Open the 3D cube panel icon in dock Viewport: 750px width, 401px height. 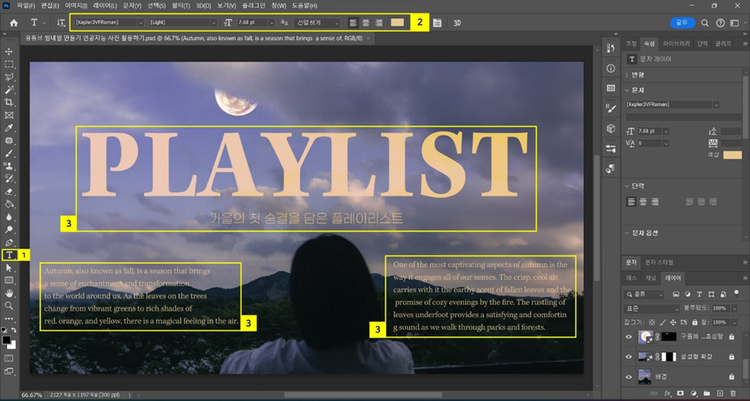[611, 128]
